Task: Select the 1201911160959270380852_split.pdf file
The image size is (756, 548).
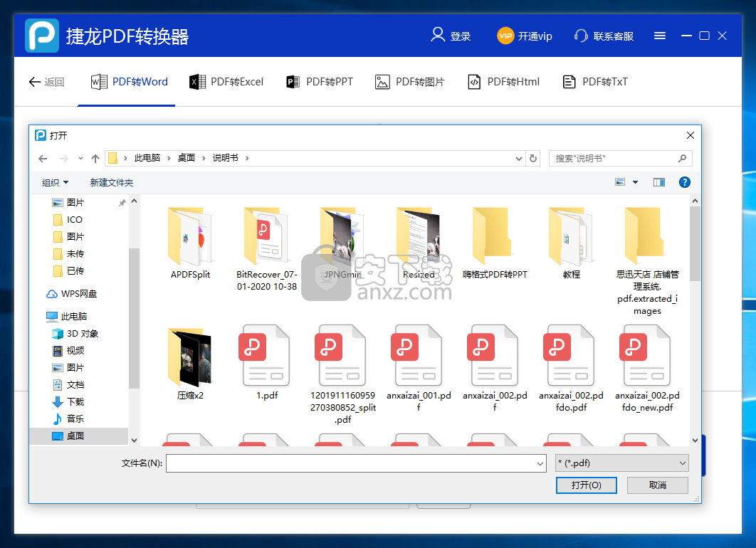Action: (343, 374)
